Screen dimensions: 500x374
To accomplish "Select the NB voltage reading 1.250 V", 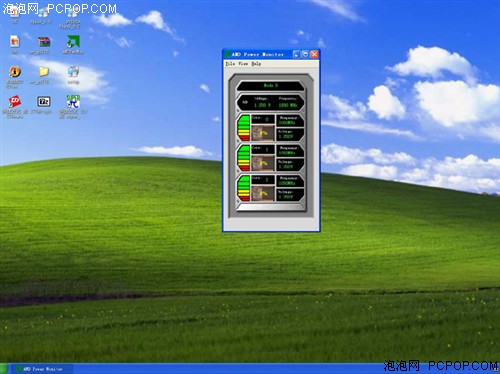I will 262,105.
